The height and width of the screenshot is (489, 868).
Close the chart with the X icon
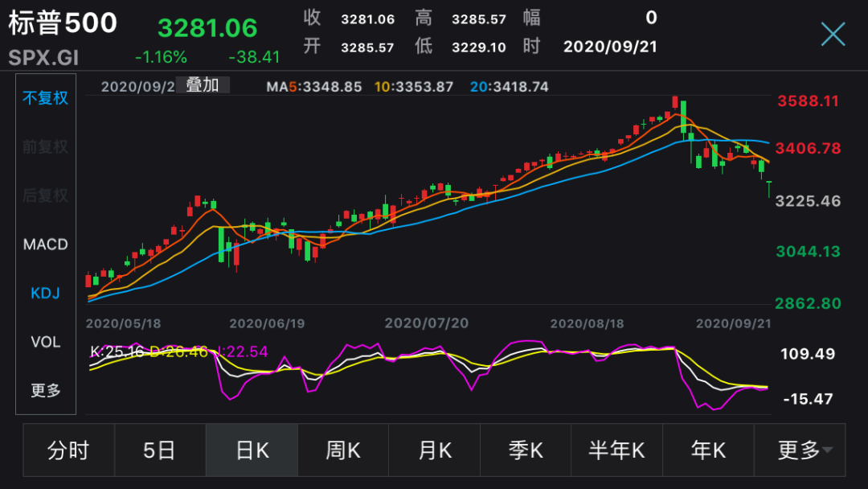(833, 35)
